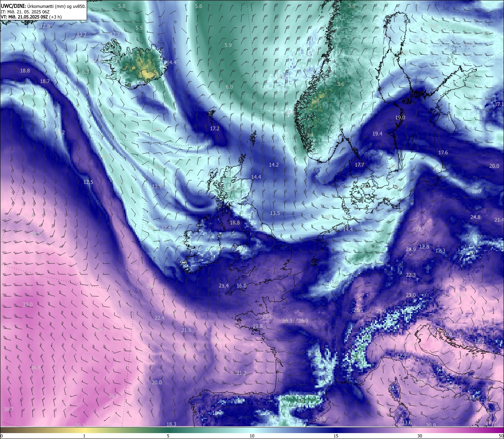Click the 5.9 value over the Norwegian Sea

(228, 45)
